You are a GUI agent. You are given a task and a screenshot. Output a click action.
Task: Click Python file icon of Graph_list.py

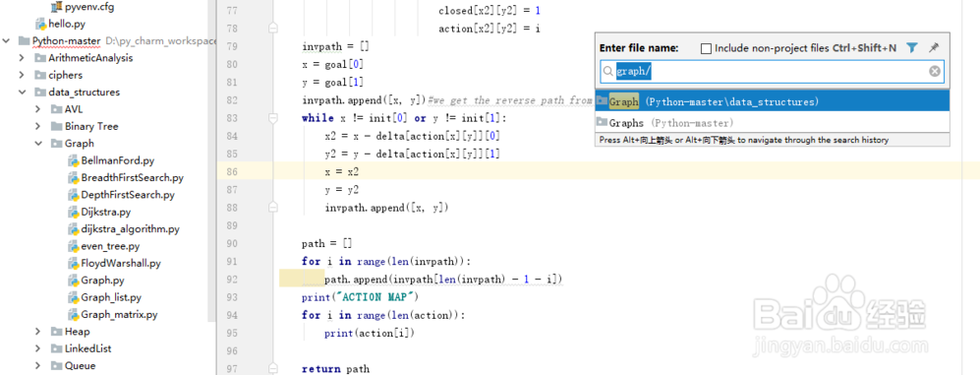pyautogui.click(x=73, y=297)
